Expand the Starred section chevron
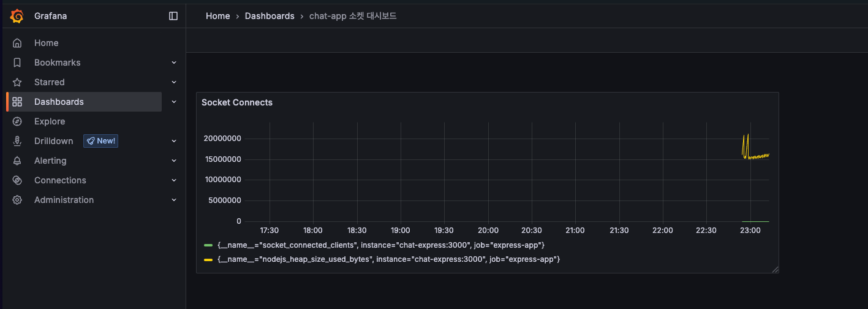Screen dimensions: 868x309 (174, 82)
